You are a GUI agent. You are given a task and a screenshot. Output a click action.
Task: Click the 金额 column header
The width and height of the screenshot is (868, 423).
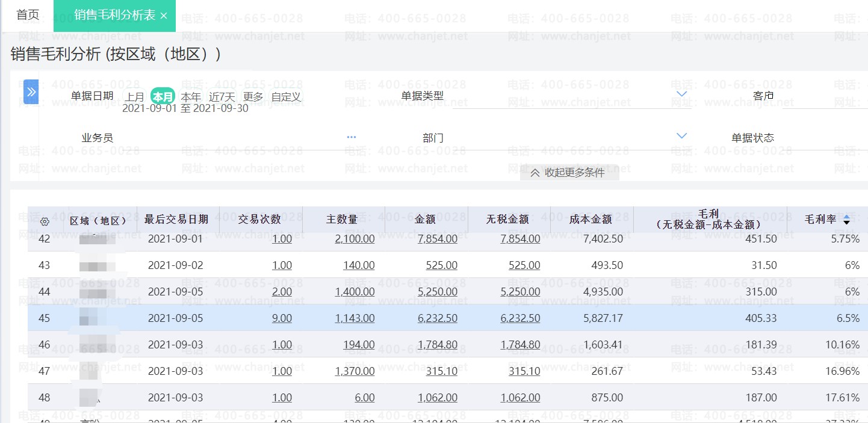click(425, 220)
